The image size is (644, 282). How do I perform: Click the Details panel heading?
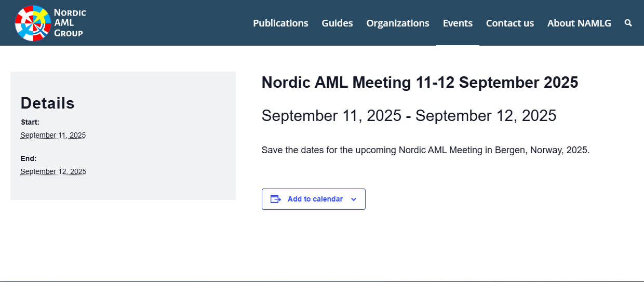click(48, 103)
